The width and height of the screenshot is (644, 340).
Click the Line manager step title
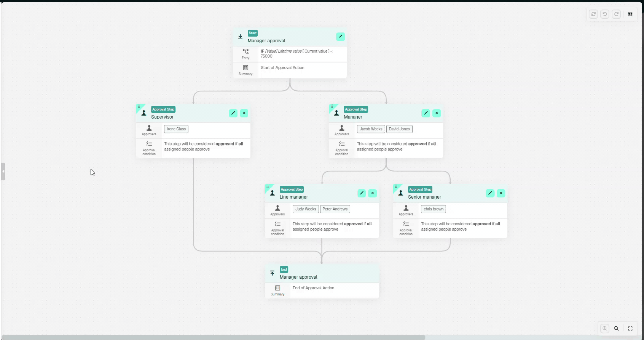click(x=294, y=197)
